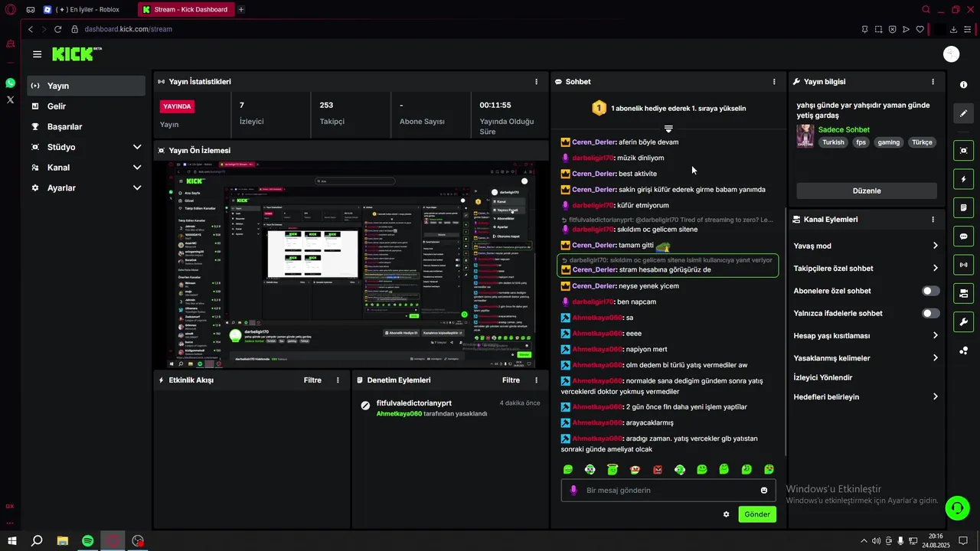Open the emoji picker in message box
The width and height of the screenshot is (980, 551).
764,491
